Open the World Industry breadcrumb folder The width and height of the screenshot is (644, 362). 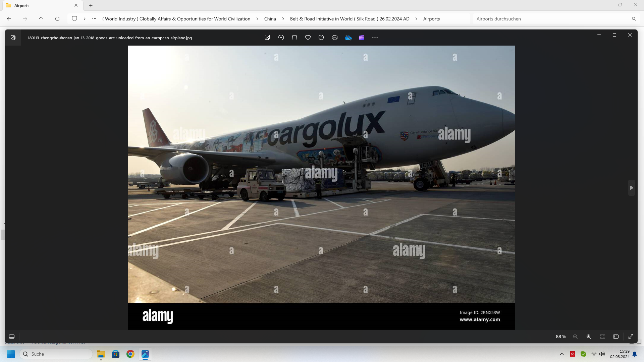coord(176,19)
